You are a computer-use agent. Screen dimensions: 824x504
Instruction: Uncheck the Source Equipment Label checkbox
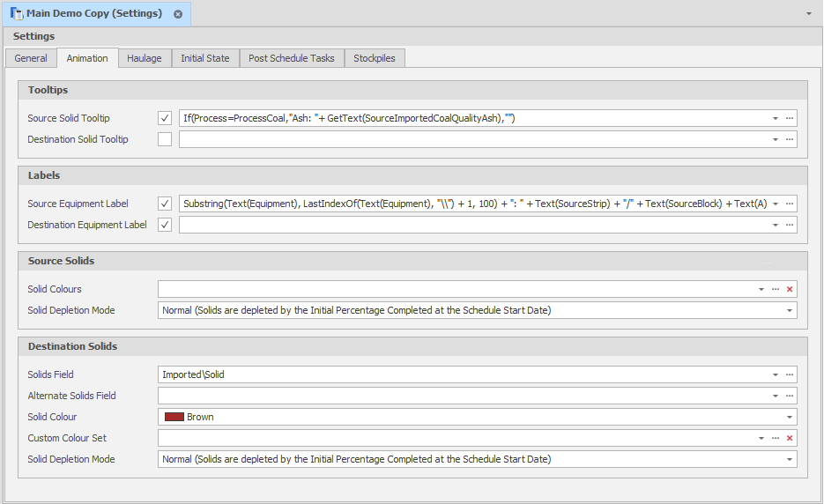[x=165, y=204]
